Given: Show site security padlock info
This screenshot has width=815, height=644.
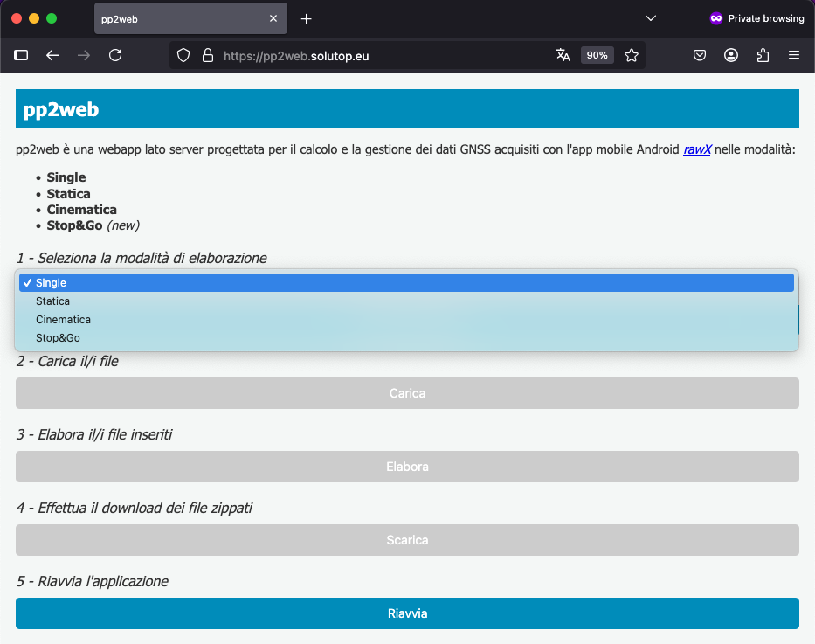Looking at the screenshot, I should click(x=208, y=55).
